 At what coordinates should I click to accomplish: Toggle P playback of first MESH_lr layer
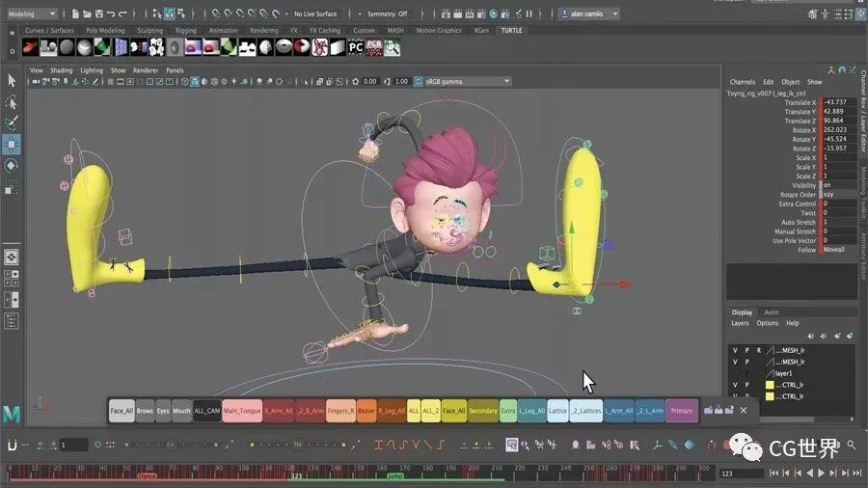tap(746, 350)
